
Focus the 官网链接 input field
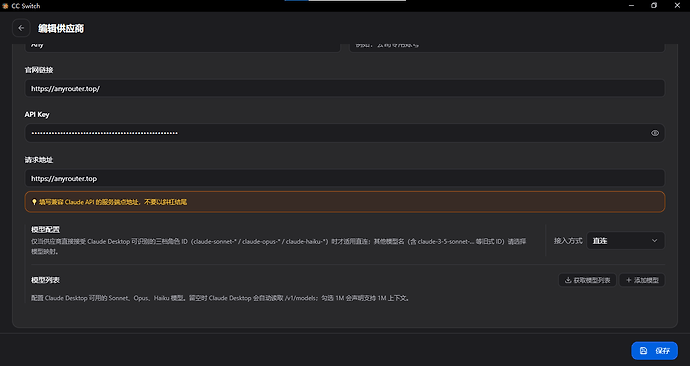pos(345,88)
